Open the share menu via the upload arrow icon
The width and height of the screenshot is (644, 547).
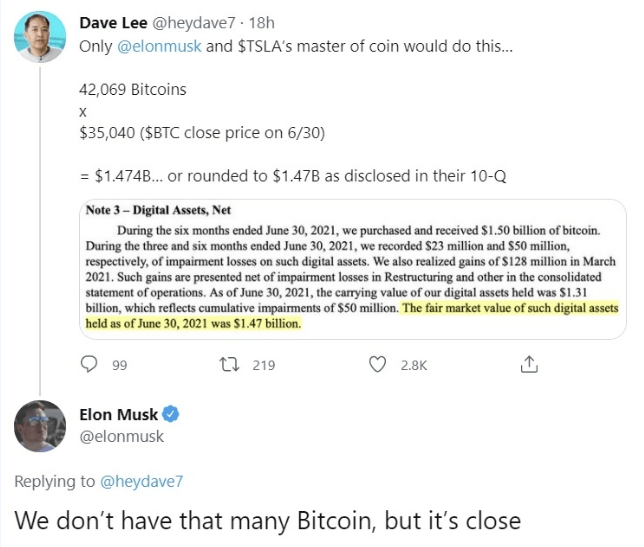[530, 364]
